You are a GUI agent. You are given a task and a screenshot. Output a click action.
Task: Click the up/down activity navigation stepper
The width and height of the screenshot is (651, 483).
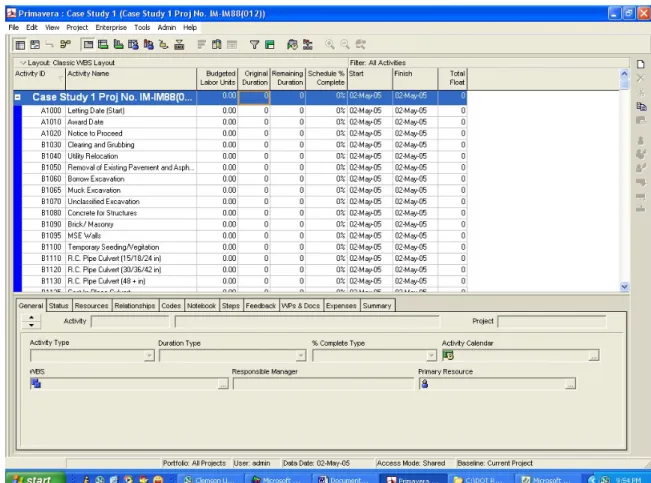pyautogui.click(x=31, y=321)
